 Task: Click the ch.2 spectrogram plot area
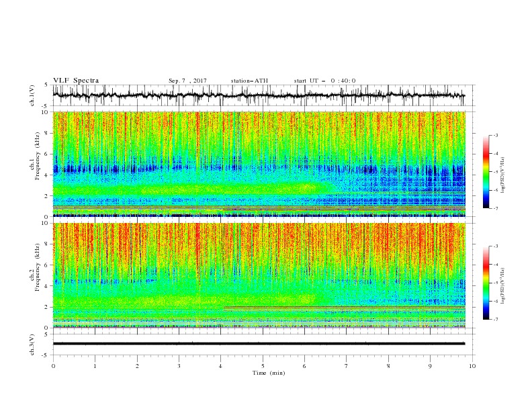(x=259, y=275)
